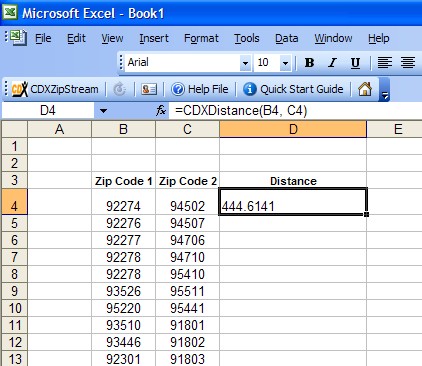Select row 8 header
This screenshot has height=366, width=422.
[14, 274]
